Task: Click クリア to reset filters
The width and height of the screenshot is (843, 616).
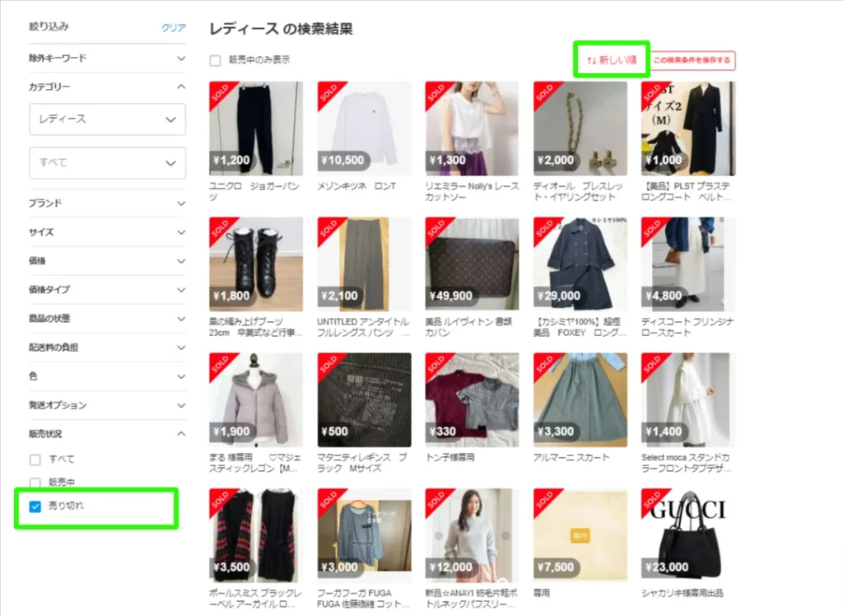Action: [x=173, y=27]
